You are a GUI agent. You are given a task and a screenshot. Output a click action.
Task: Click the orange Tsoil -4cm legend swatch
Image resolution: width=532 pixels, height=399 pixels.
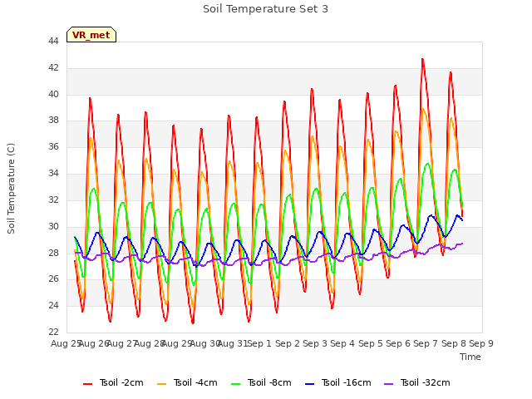(x=161, y=384)
